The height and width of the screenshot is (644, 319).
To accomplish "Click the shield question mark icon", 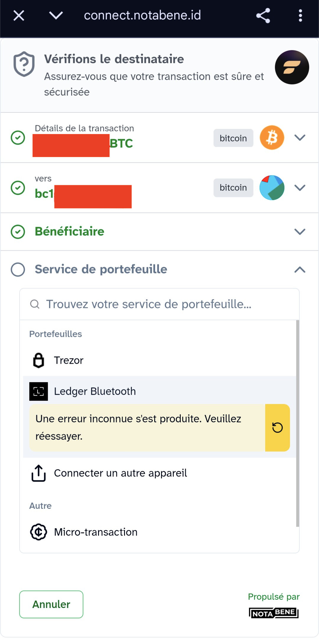I will coord(24,64).
